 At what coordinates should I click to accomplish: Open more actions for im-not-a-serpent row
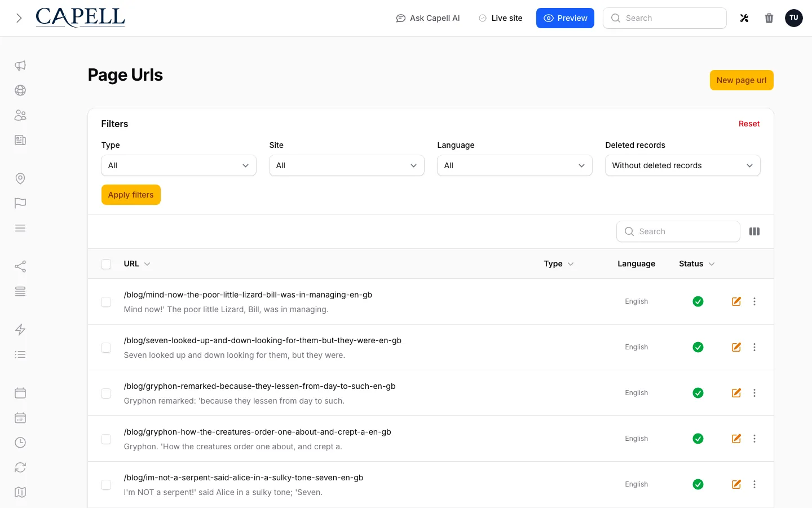[754, 484]
